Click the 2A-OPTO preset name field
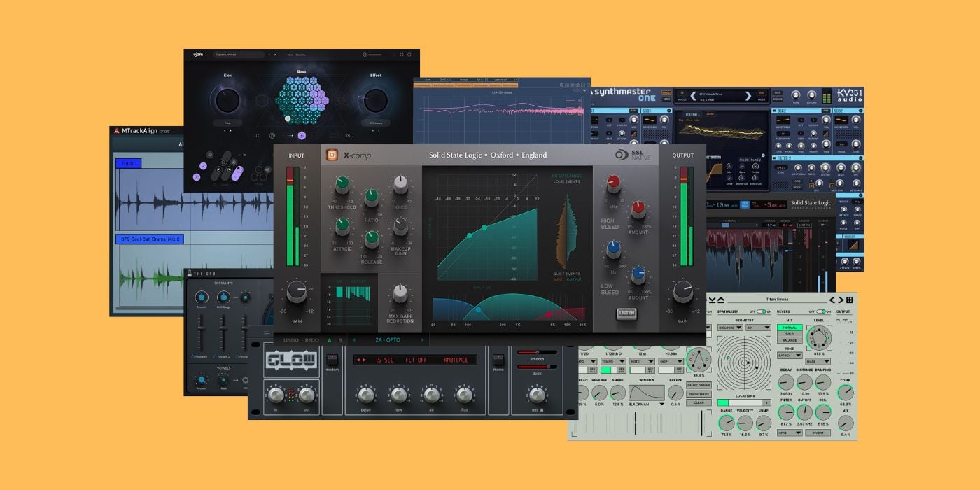This screenshot has height=490, width=980. click(x=388, y=339)
